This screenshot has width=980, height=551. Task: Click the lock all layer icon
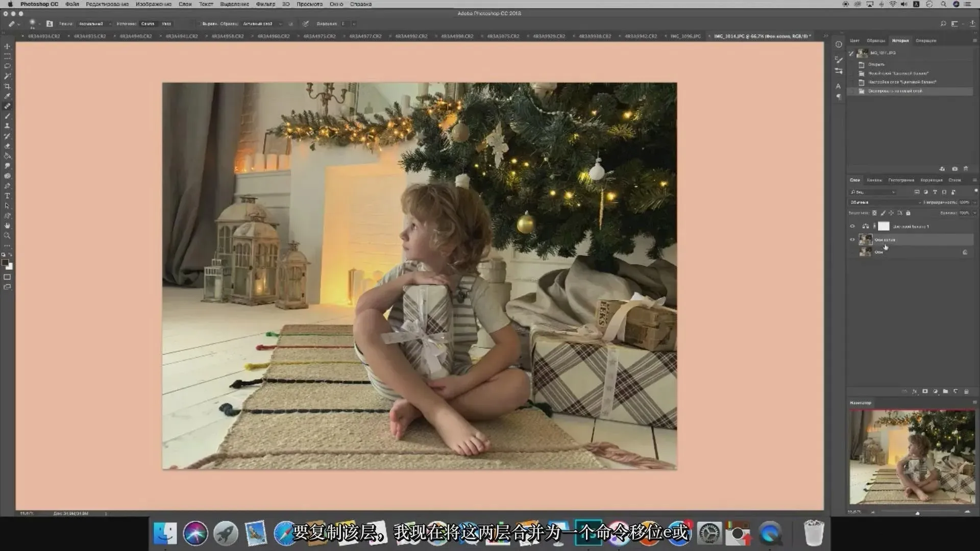click(x=908, y=213)
